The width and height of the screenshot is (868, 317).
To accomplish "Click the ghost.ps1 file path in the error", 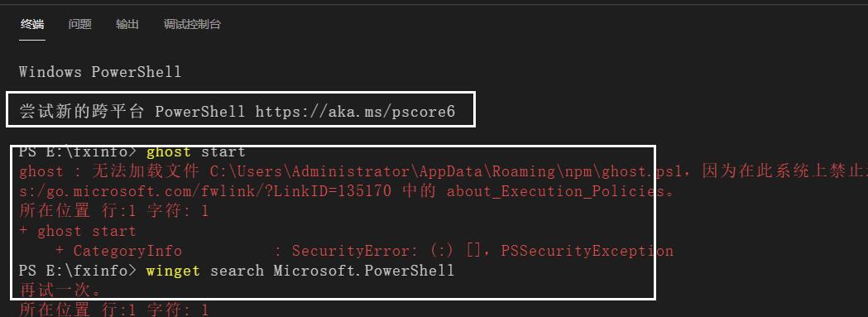I will click(x=446, y=172).
